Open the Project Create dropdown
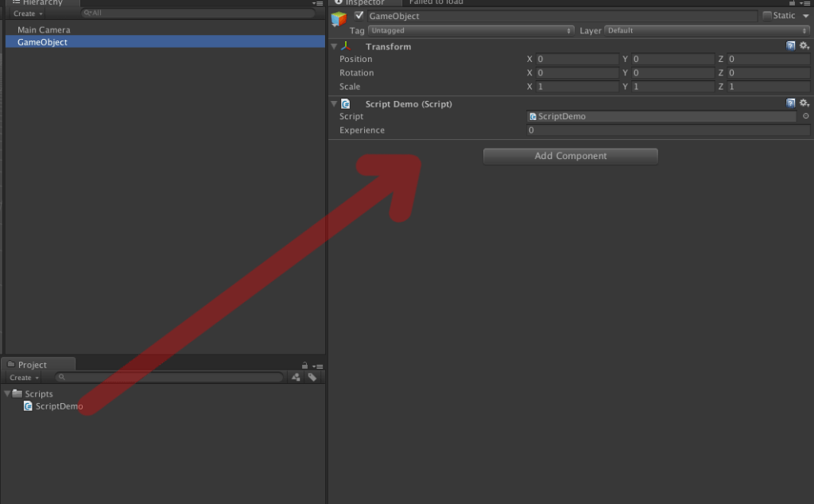814x504 pixels. click(x=24, y=378)
